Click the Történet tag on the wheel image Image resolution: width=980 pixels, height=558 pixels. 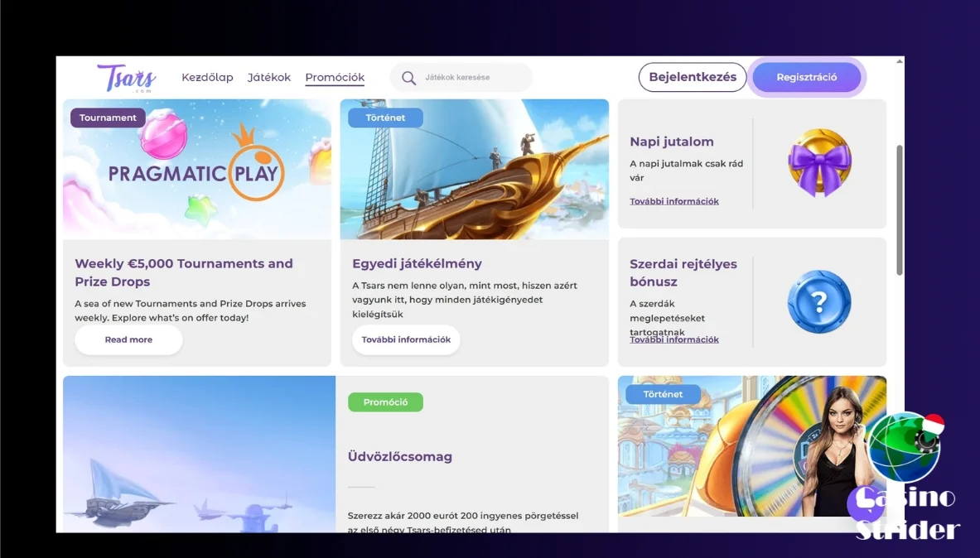tap(663, 394)
